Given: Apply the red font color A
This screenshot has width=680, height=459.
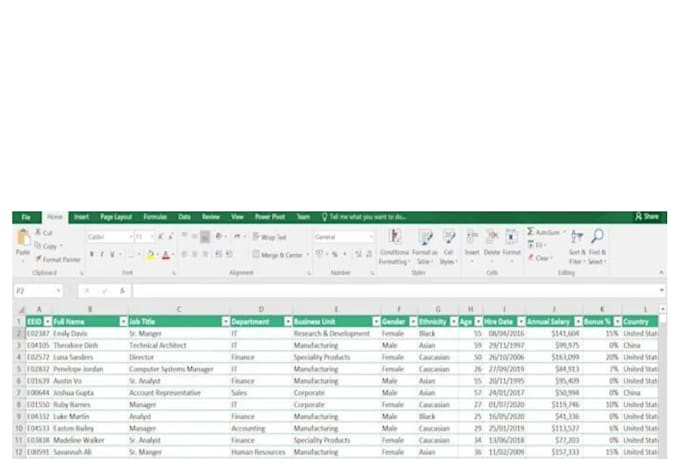Looking at the screenshot, I should [x=166, y=255].
